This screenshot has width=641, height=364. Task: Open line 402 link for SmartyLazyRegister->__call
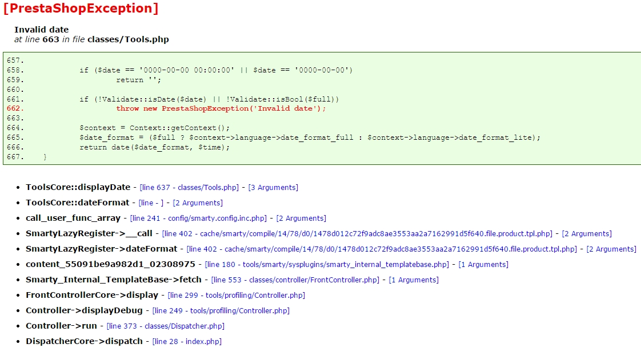click(357, 234)
